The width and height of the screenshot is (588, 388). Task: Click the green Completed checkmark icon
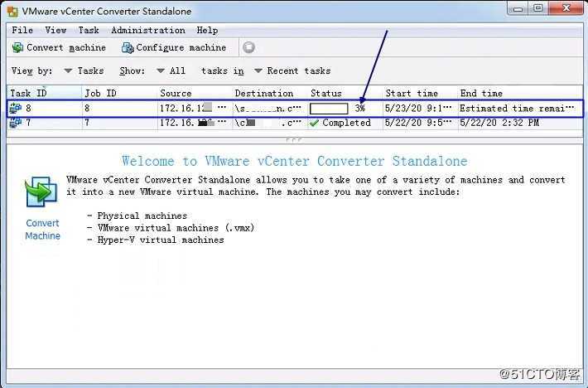pos(314,123)
